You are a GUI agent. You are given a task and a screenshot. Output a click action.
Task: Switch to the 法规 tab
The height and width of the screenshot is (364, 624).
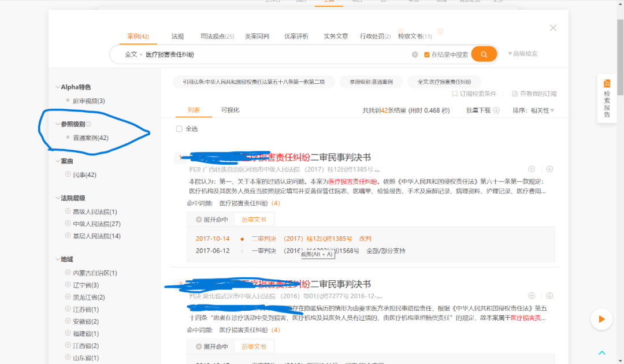[177, 35]
